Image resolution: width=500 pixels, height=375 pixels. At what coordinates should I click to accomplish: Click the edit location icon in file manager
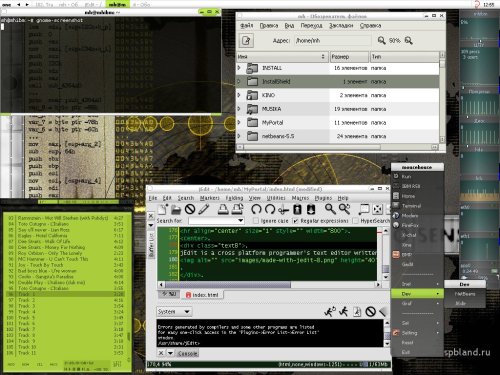[x=246, y=41]
